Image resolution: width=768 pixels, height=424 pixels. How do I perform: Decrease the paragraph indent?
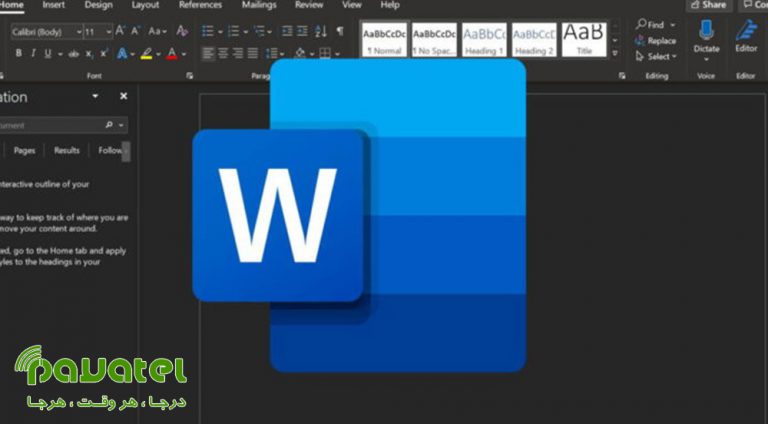tap(287, 31)
